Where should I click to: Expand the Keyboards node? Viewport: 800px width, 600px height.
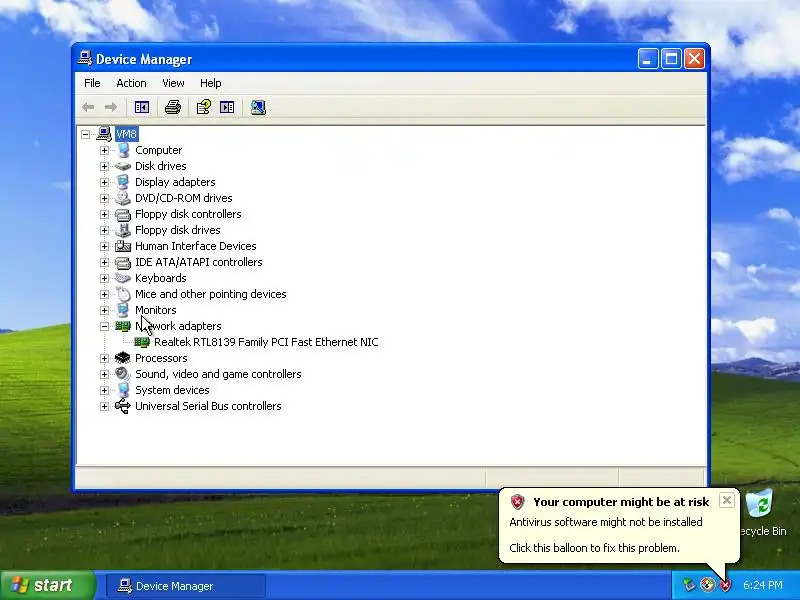coord(105,278)
